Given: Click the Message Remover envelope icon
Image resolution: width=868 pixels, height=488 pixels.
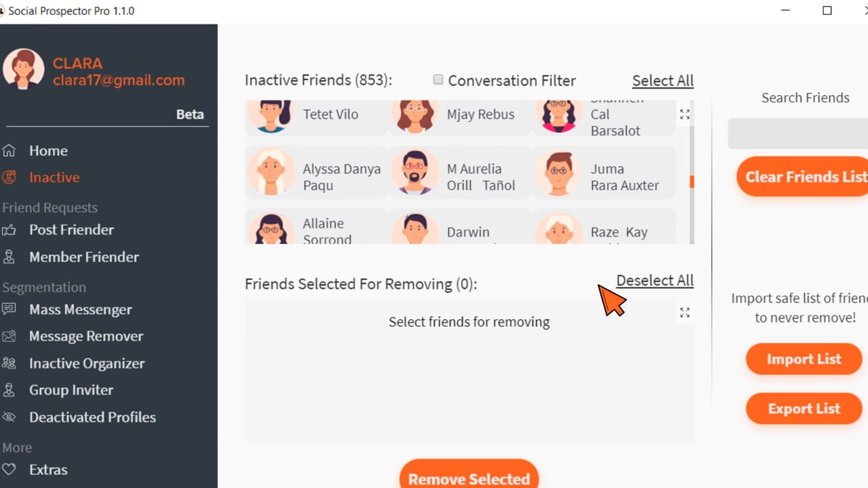Looking at the screenshot, I should (x=9, y=336).
